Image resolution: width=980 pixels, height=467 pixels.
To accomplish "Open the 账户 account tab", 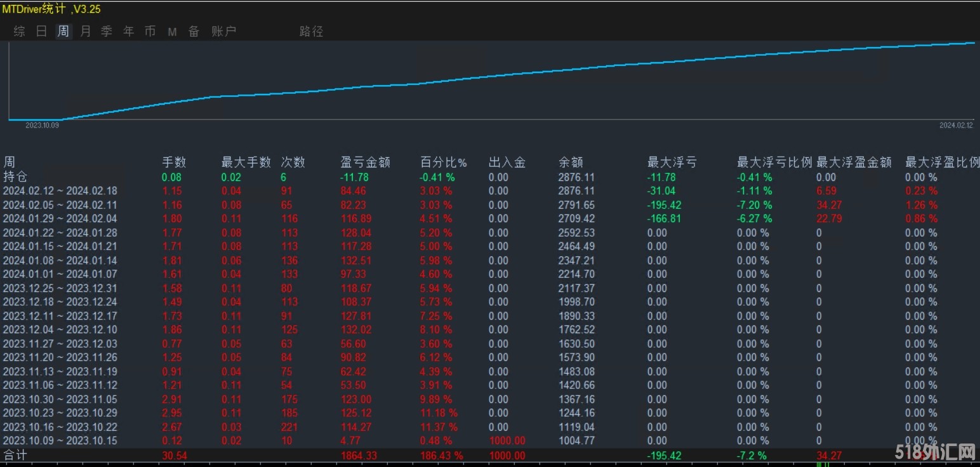I will point(223,31).
